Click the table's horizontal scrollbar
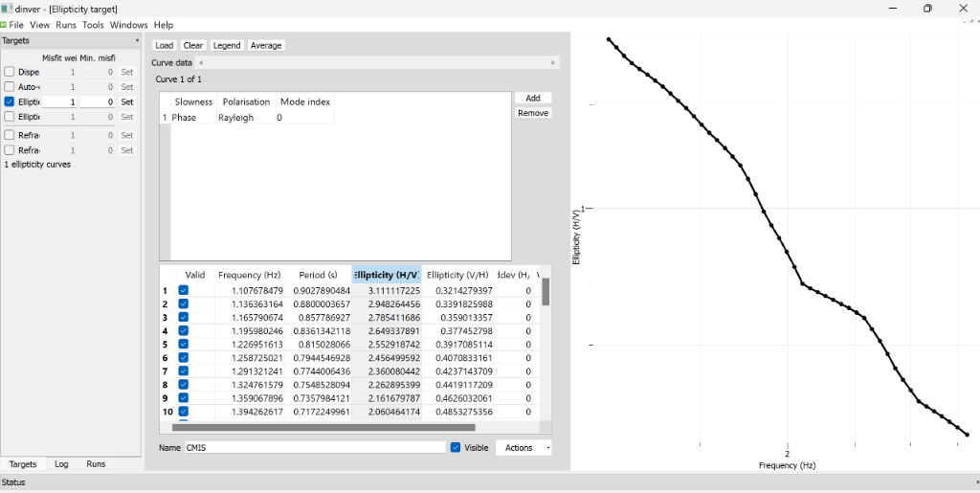The height and width of the screenshot is (493, 980). click(x=323, y=428)
